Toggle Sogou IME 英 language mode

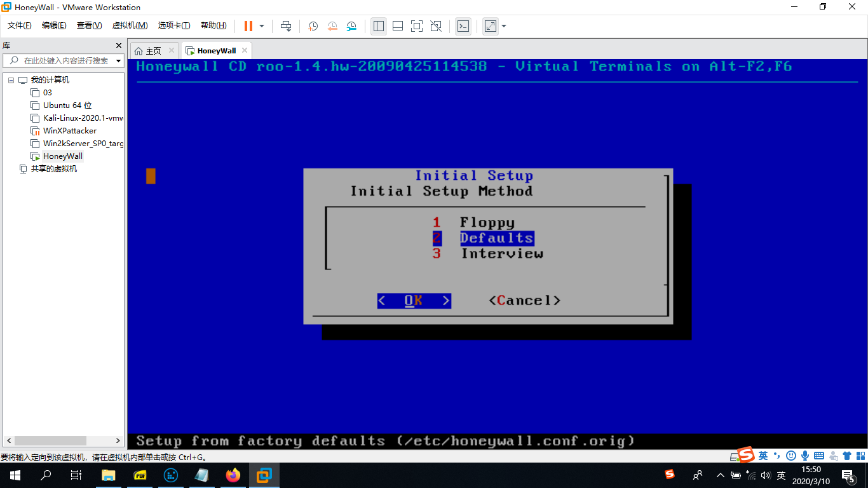(763, 456)
